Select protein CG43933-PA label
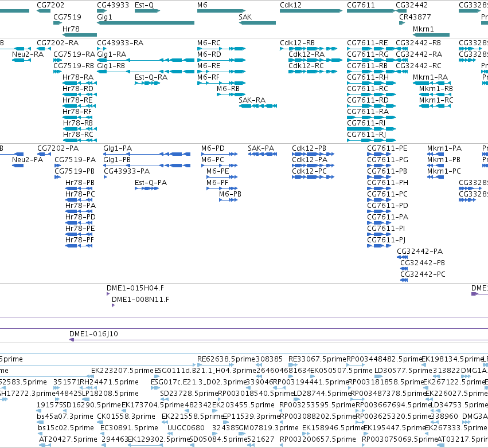 (127, 171)
